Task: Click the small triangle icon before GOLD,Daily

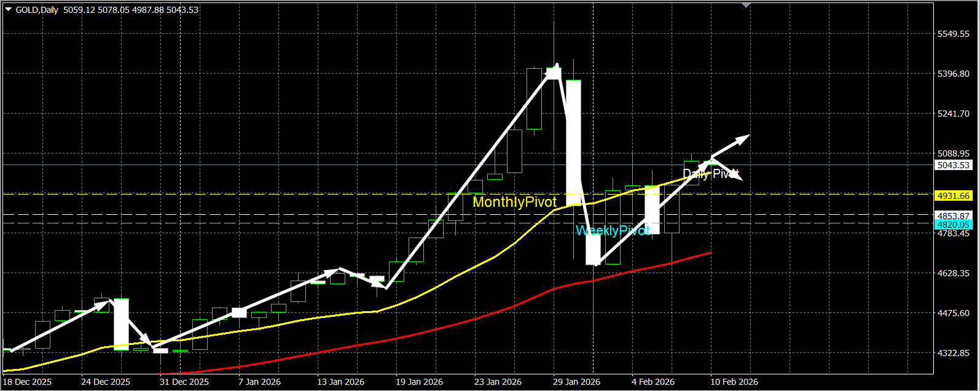Action: (9, 10)
